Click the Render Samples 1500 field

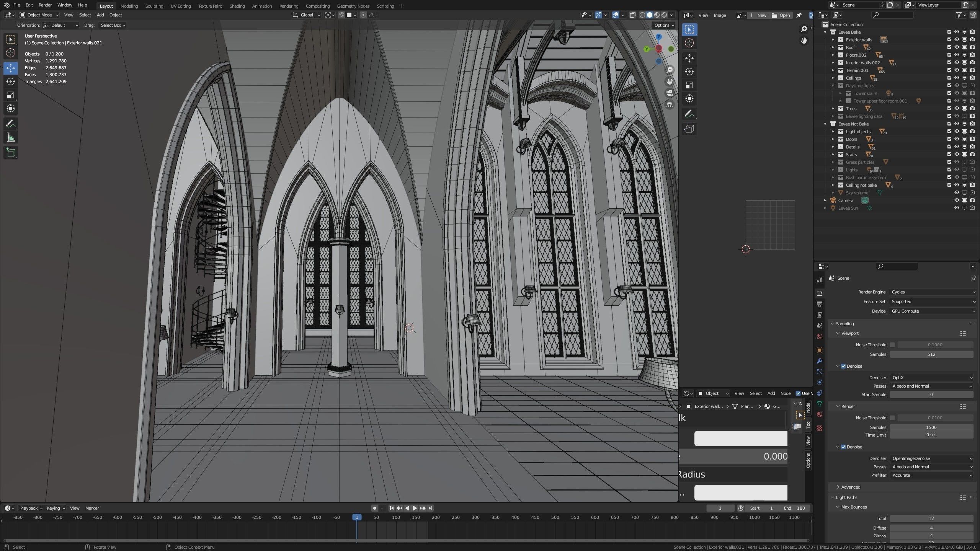pos(931,427)
